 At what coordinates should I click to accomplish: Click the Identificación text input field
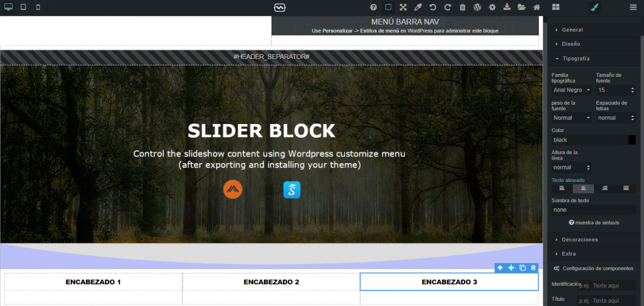(x=606, y=286)
